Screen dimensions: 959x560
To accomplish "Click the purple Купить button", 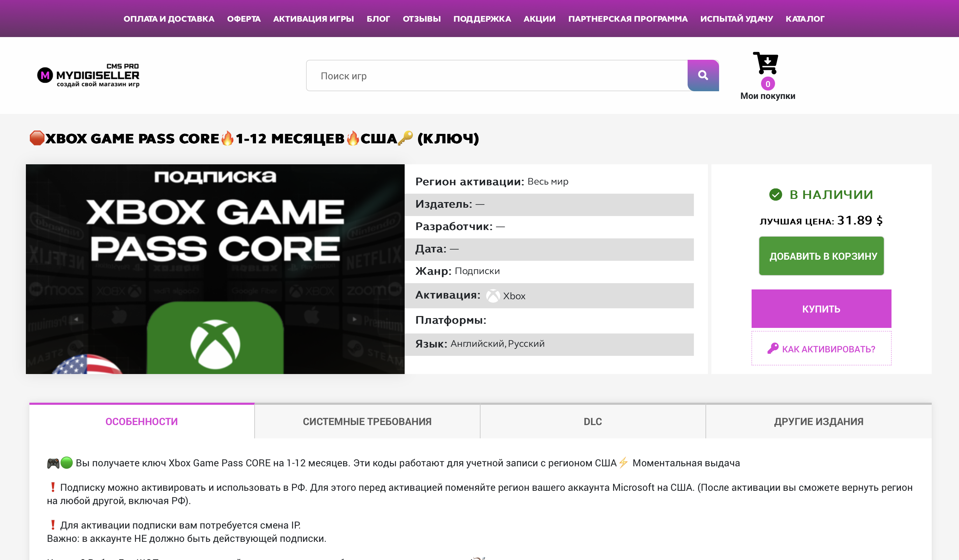I will click(821, 309).
